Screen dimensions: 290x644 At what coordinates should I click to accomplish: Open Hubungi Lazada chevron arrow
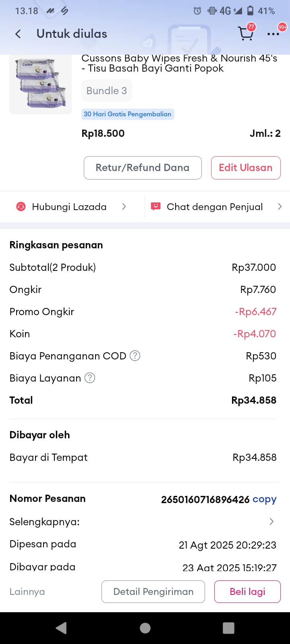click(124, 206)
